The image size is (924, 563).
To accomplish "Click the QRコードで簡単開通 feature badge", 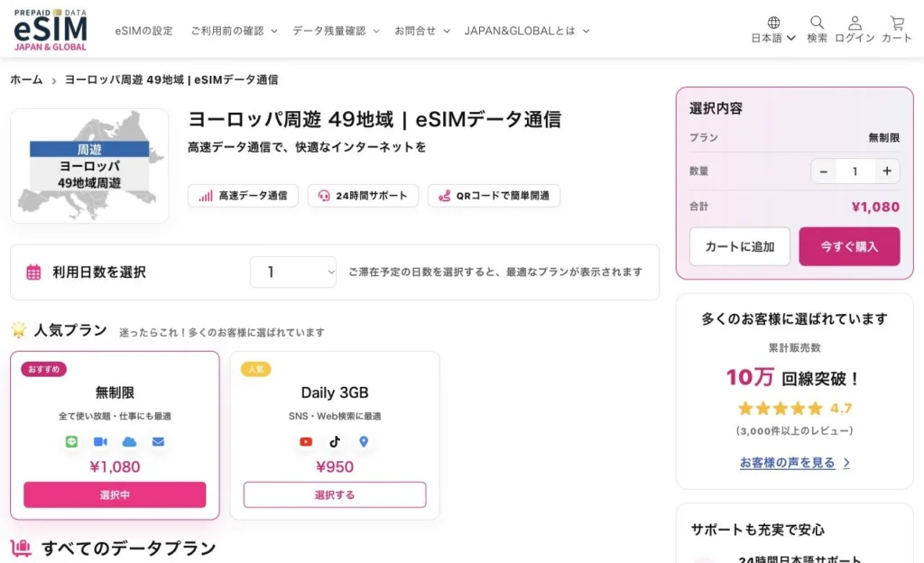I will (494, 196).
